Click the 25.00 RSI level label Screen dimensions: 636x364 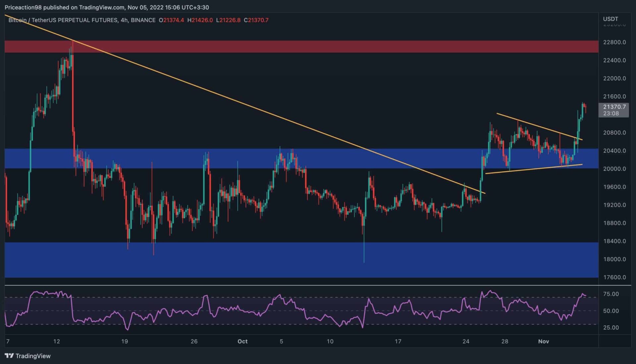click(610, 328)
